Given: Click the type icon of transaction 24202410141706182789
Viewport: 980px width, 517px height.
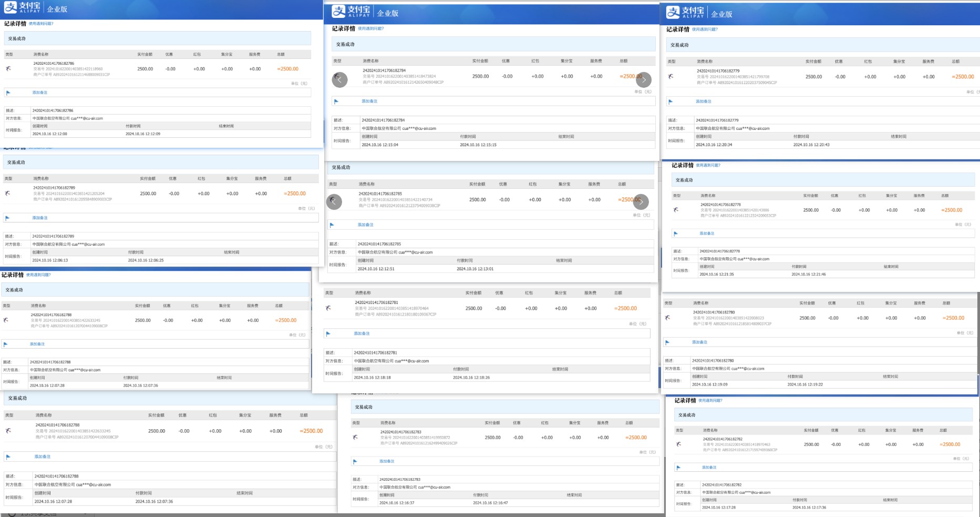Looking at the screenshot, I should tap(7, 194).
